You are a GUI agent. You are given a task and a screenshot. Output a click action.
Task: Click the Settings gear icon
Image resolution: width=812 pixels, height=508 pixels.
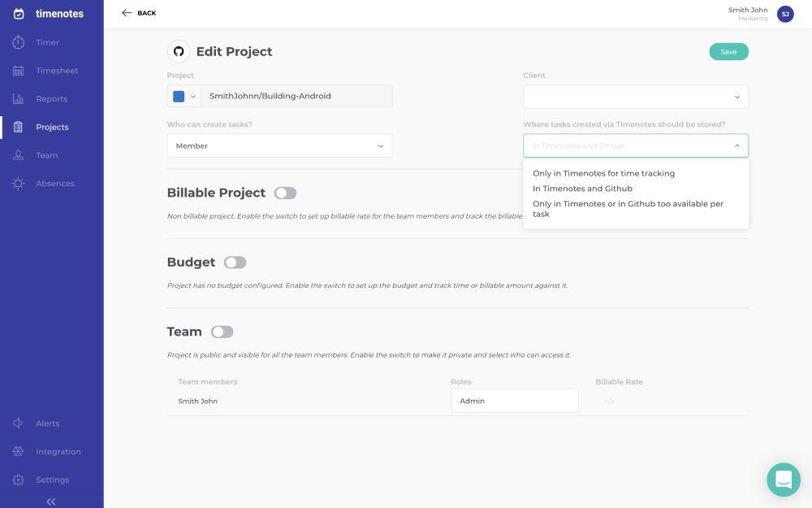18,480
